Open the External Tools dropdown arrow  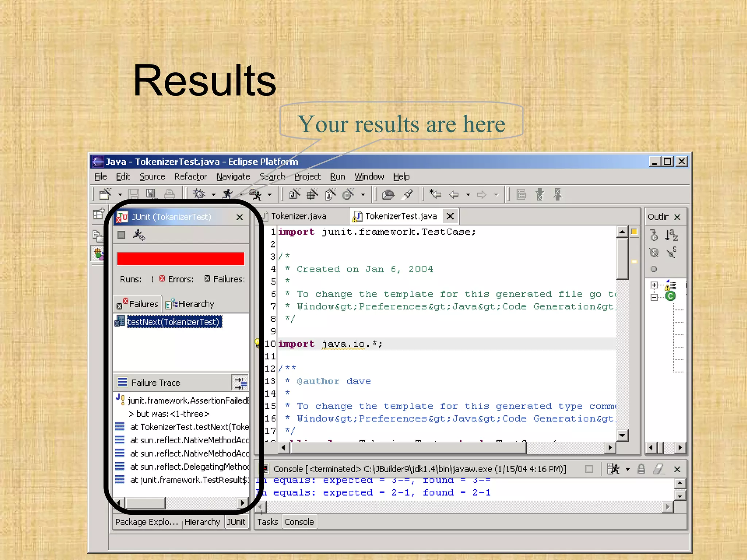[270, 195]
